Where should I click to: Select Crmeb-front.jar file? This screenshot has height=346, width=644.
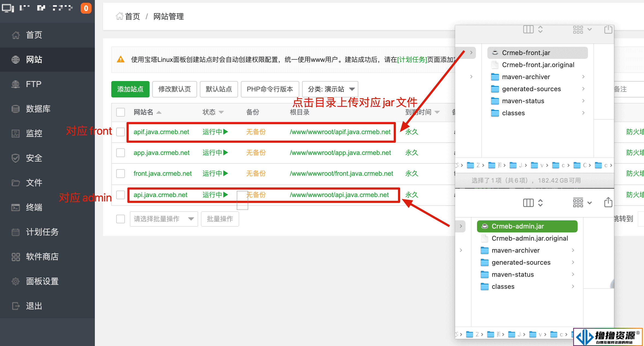coord(537,53)
